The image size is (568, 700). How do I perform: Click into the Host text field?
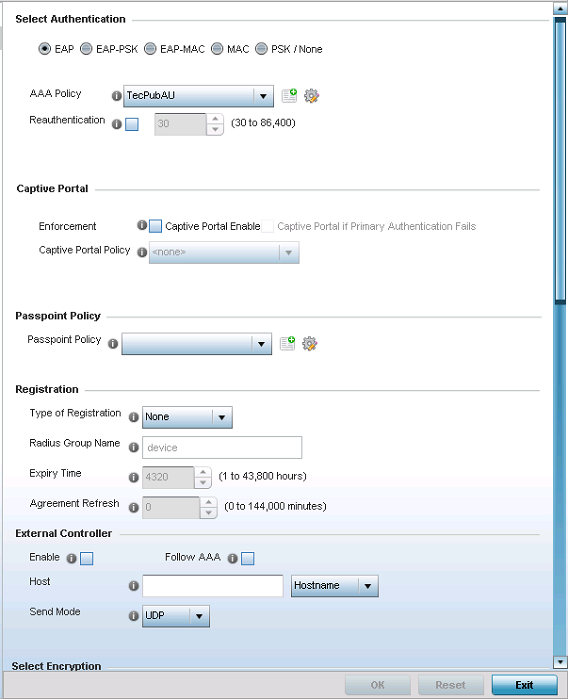(213, 586)
